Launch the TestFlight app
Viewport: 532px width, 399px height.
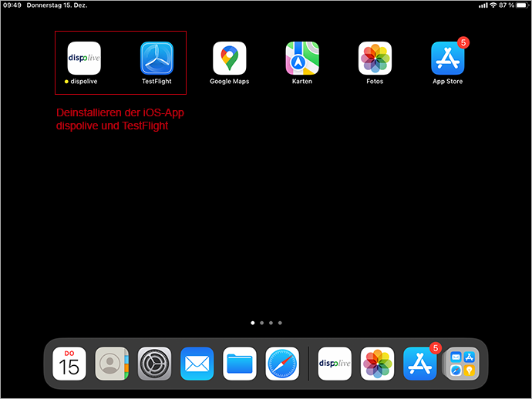click(x=157, y=58)
